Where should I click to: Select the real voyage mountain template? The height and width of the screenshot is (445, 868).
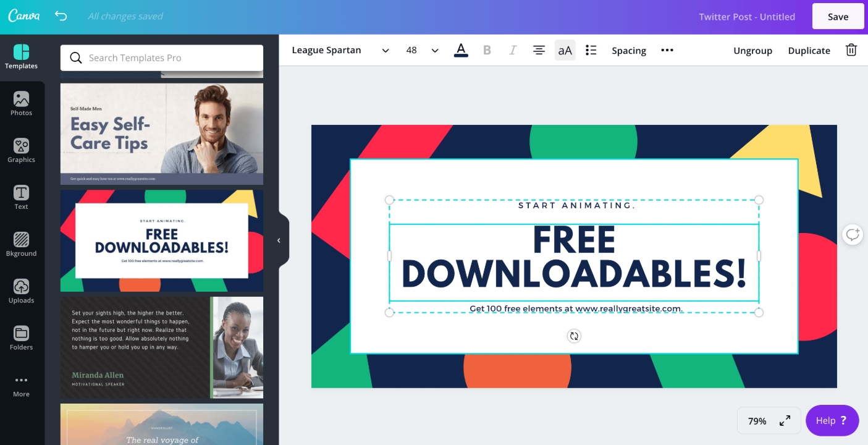click(162, 424)
